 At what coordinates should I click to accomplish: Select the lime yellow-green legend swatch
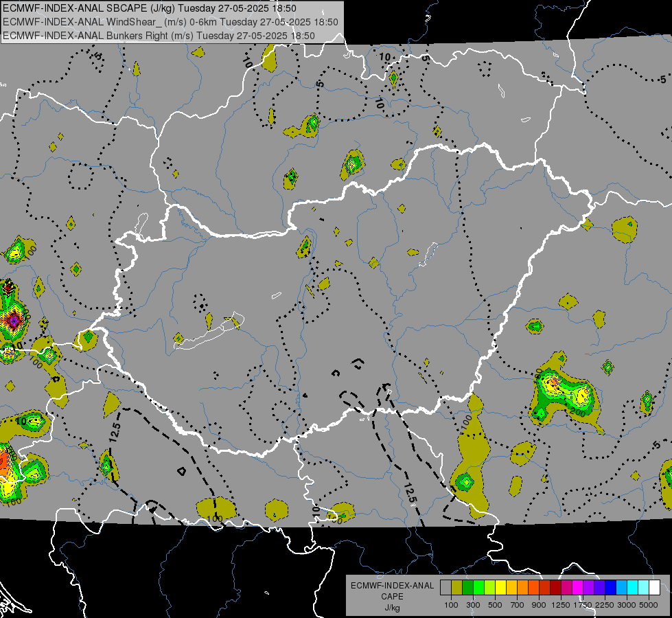(x=489, y=588)
